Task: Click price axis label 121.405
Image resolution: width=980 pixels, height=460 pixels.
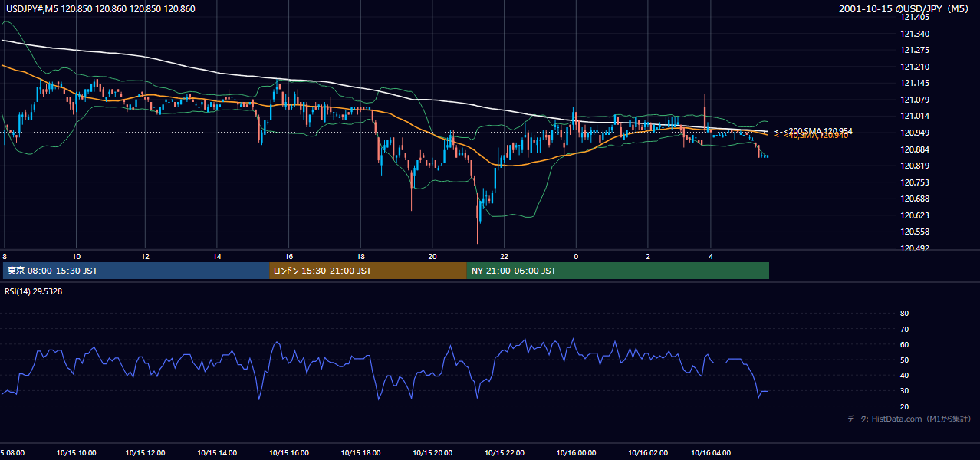Action: [x=914, y=17]
